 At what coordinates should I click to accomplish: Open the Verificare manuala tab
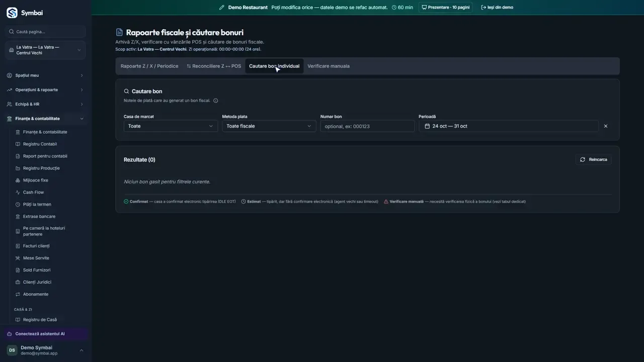tap(329, 66)
